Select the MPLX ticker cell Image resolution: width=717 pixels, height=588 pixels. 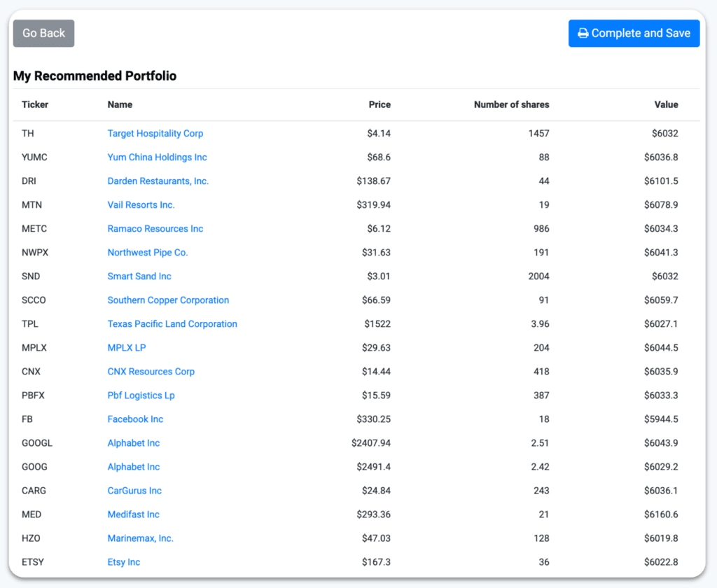[x=34, y=347]
